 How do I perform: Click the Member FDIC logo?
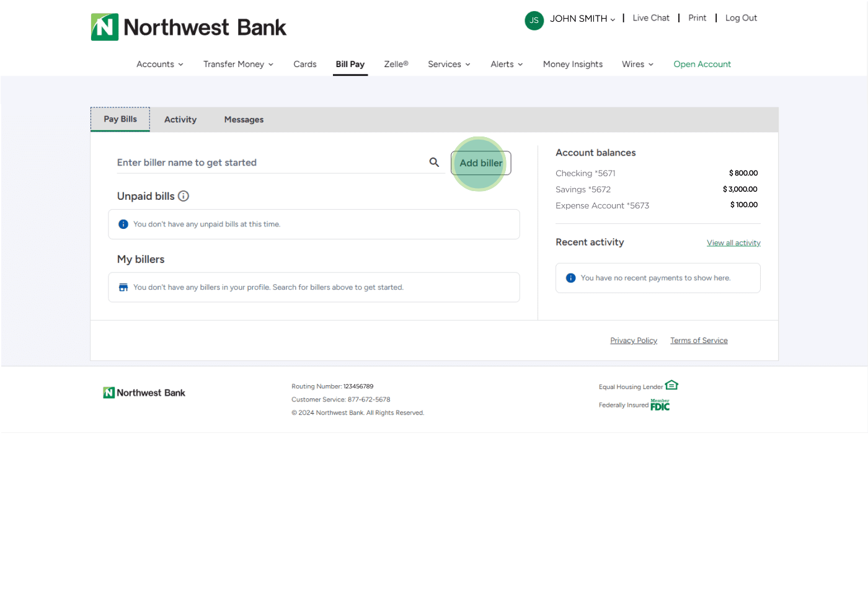pos(660,404)
